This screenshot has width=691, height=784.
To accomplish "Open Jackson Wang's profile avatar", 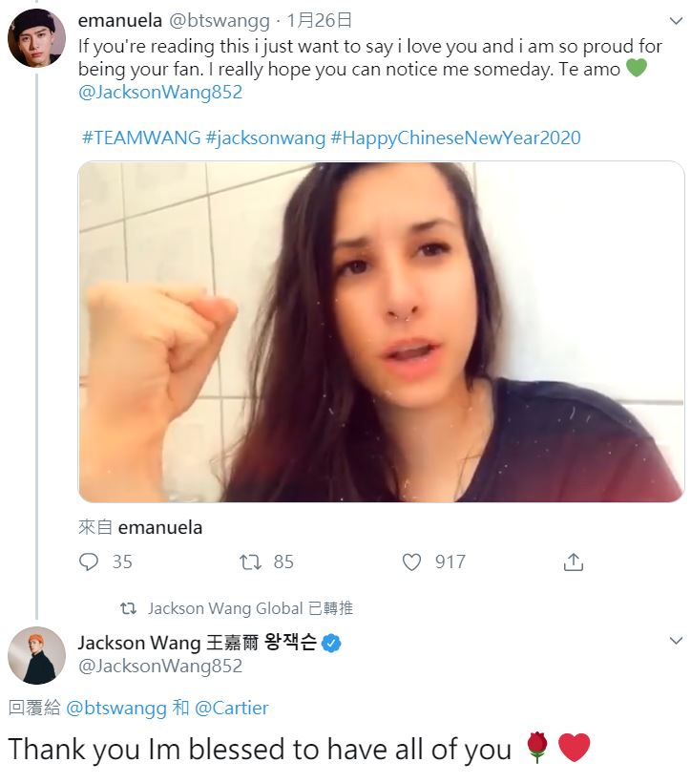I will [36, 655].
